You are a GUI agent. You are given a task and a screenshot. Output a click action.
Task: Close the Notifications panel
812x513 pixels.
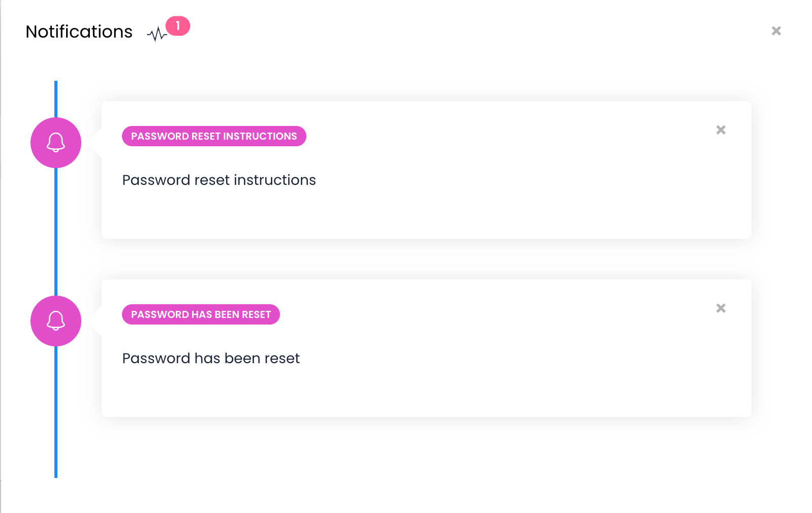pyautogui.click(x=776, y=31)
